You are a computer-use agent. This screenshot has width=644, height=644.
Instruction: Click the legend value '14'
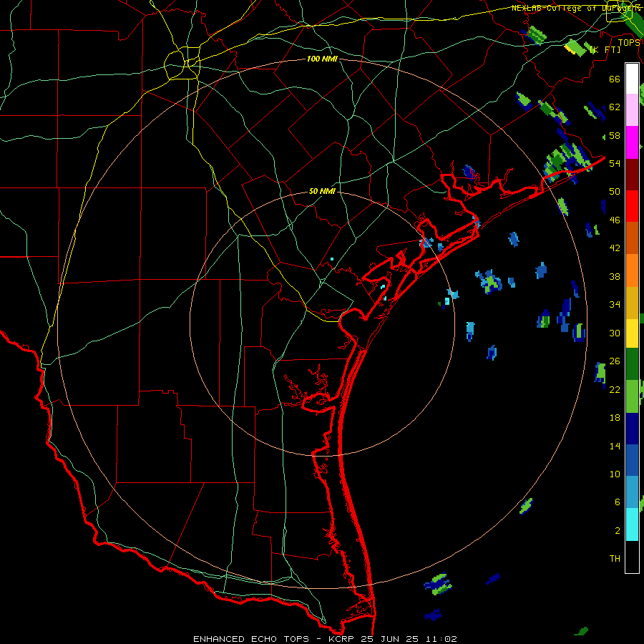pos(615,446)
